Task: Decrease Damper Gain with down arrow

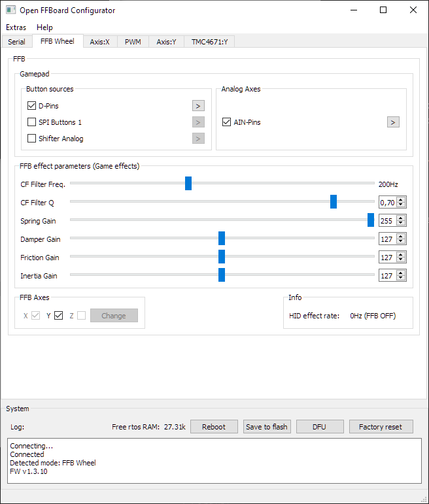Action: (401, 241)
